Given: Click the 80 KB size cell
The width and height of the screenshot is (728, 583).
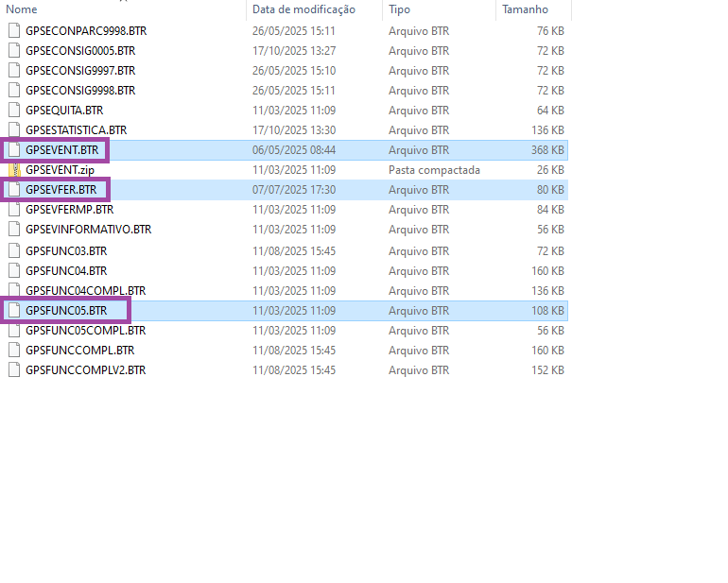Looking at the screenshot, I should [550, 190].
